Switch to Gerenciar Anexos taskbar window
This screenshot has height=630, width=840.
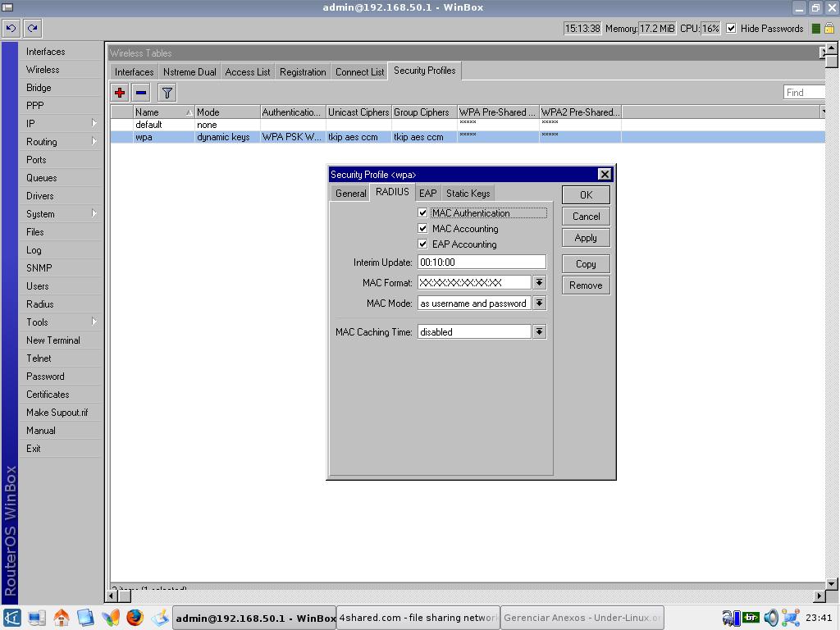pyautogui.click(x=582, y=618)
